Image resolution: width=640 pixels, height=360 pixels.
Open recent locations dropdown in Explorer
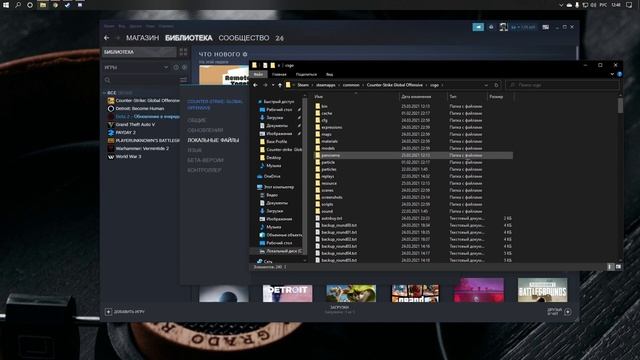tap(273, 85)
